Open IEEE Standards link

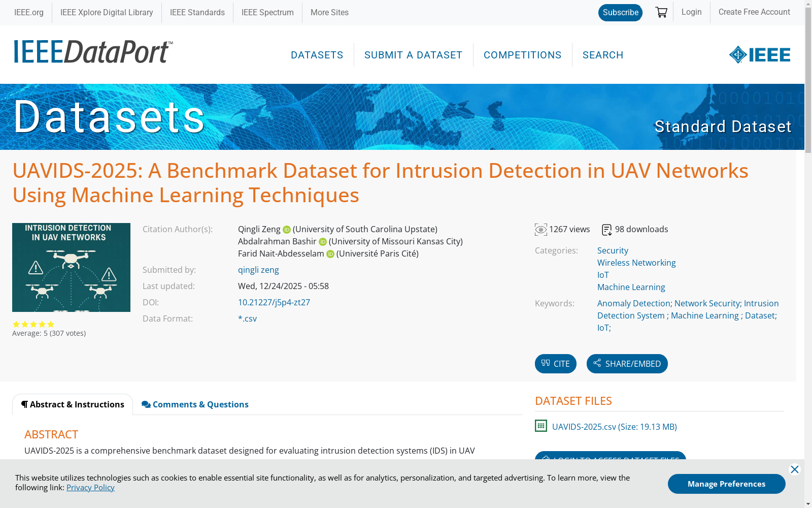pyautogui.click(x=197, y=12)
